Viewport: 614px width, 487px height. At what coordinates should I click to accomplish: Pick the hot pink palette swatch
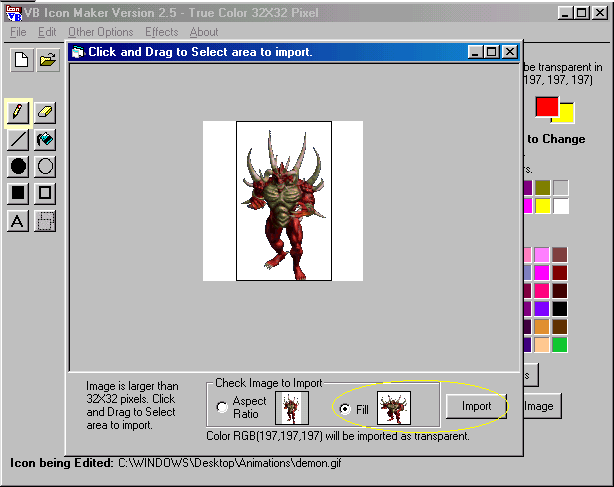(x=542, y=291)
